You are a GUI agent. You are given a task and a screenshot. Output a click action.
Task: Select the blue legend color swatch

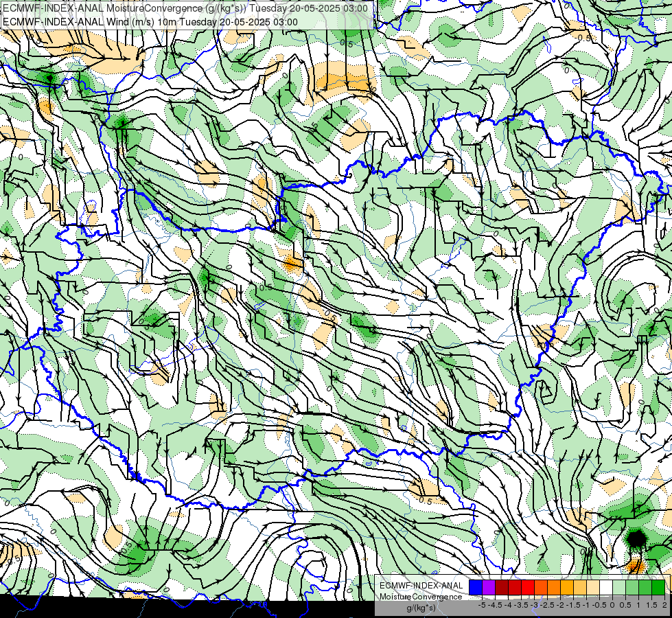[x=476, y=588]
